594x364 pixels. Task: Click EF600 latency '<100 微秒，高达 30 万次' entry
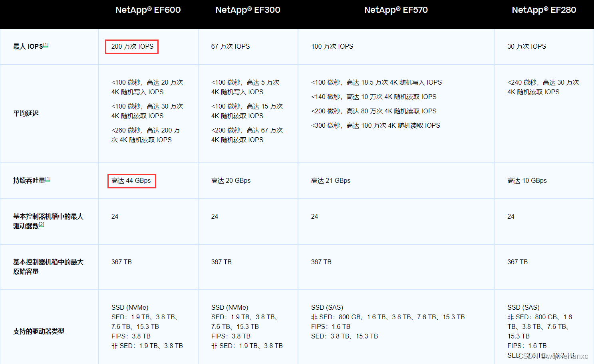tap(147, 111)
